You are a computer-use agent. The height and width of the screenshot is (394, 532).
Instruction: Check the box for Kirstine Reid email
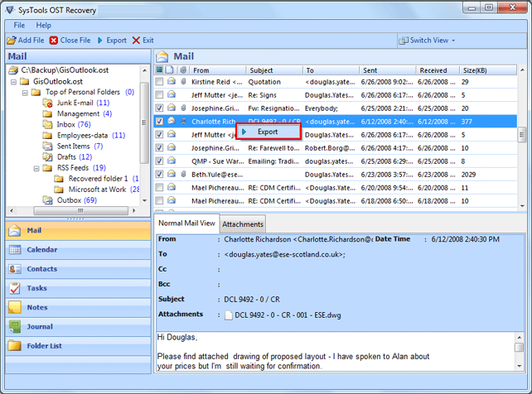point(160,82)
